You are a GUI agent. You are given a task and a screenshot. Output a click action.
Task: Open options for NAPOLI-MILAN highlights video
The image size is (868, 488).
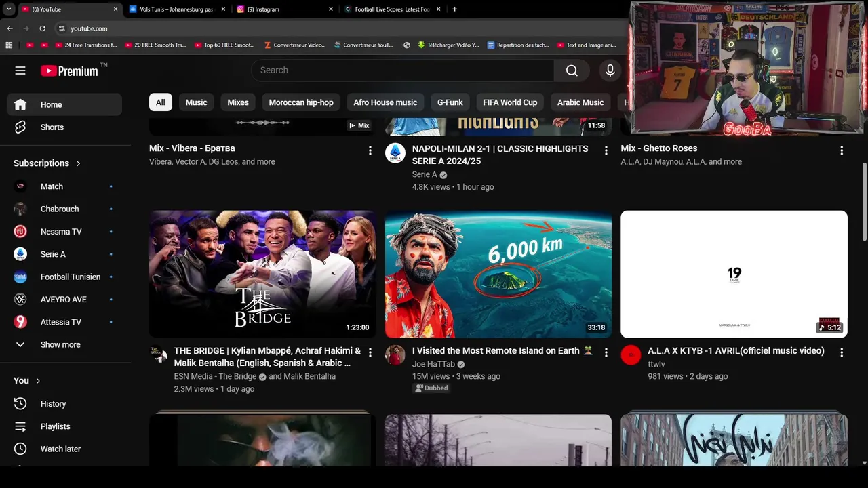(606, 150)
